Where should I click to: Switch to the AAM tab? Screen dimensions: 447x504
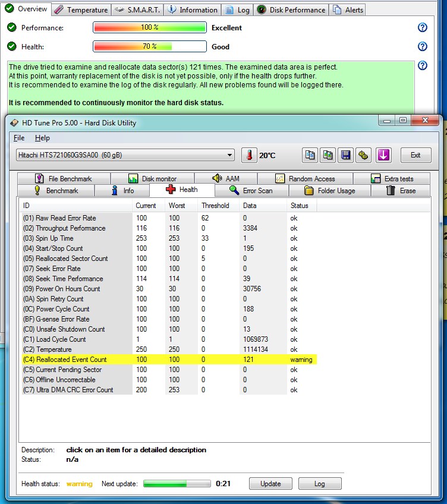pyautogui.click(x=226, y=179)
